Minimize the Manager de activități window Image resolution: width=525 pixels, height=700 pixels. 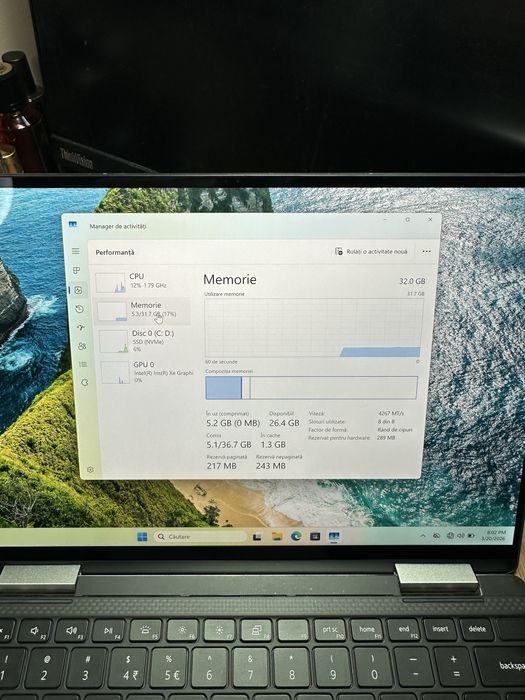pos(385,220)
